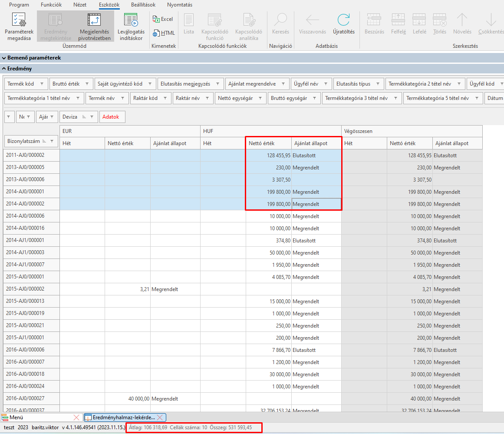Export results to Excel

(x=163, y=19)
